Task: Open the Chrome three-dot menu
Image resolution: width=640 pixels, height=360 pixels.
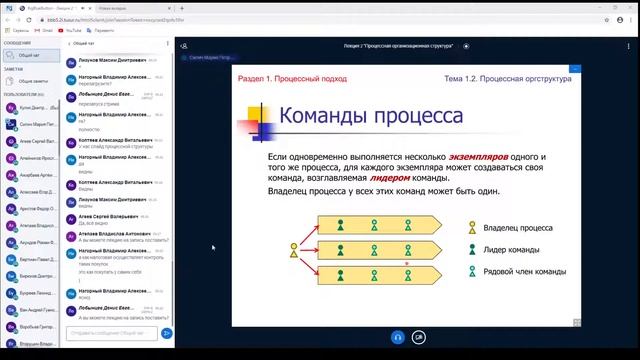Action: 631,20
